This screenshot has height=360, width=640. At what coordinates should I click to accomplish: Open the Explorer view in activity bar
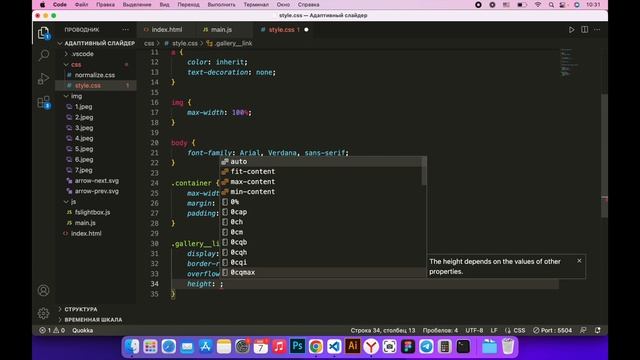[43, 33]
